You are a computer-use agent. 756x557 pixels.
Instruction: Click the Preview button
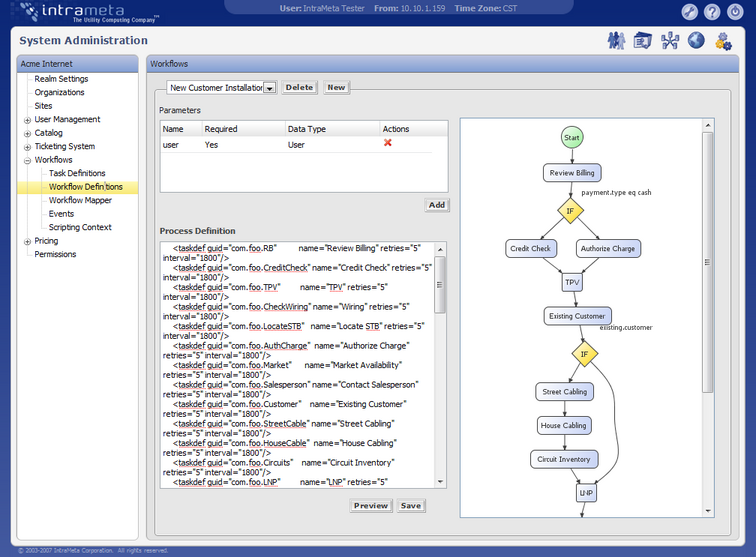tap(370, 505)
